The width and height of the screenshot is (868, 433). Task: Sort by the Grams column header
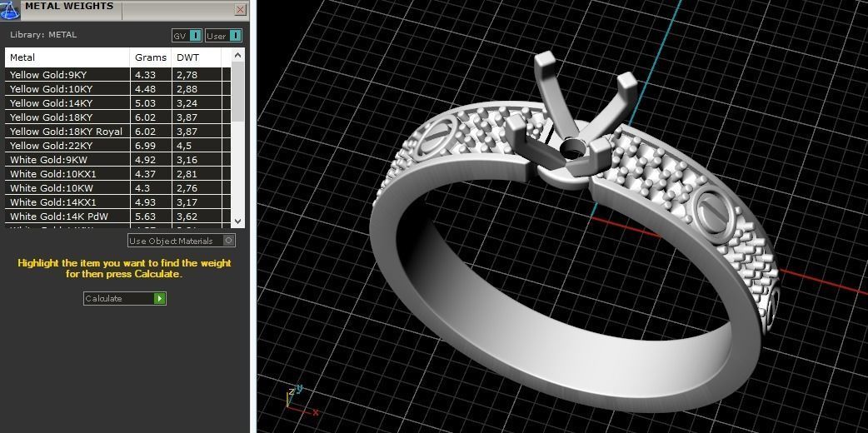(151, 57)
